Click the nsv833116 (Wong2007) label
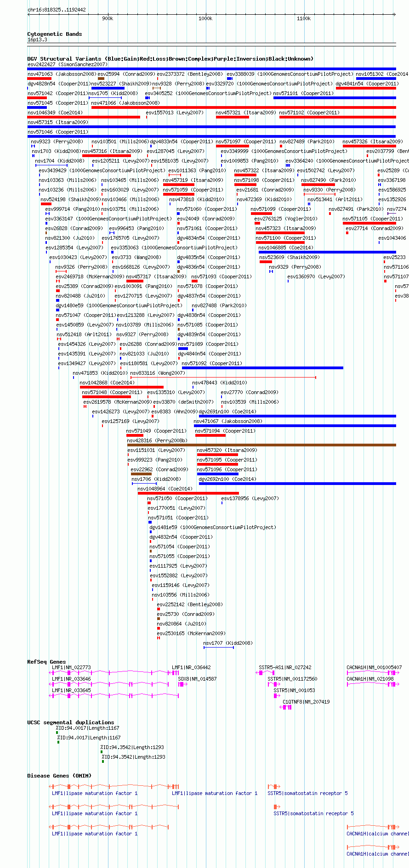409x868 pixels. [158, 373]
